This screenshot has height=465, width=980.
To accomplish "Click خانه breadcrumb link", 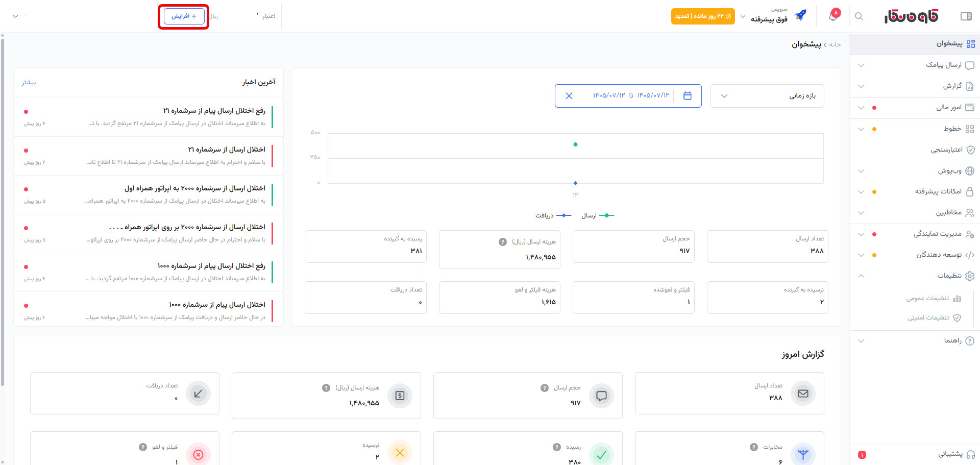I will tap(835, 44).
